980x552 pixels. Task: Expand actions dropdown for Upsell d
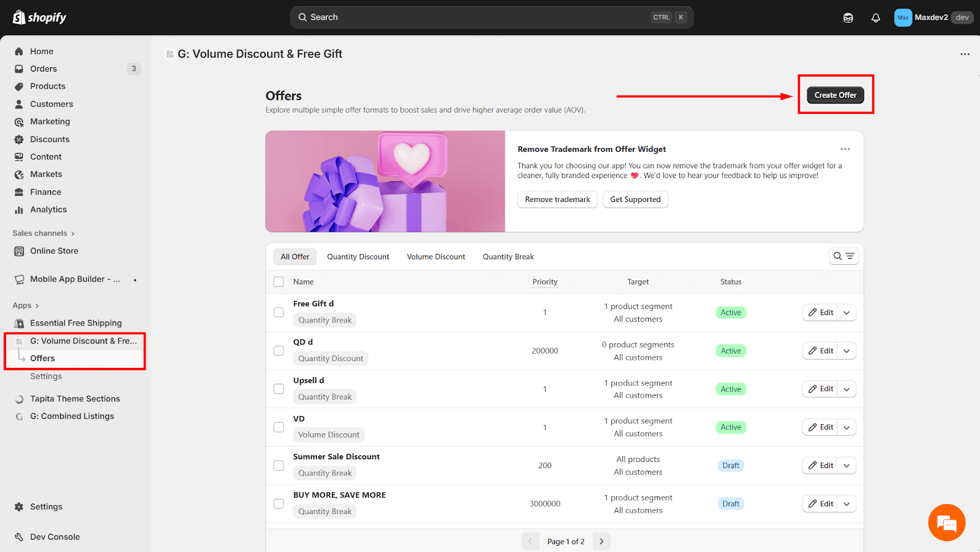(846, 389)
